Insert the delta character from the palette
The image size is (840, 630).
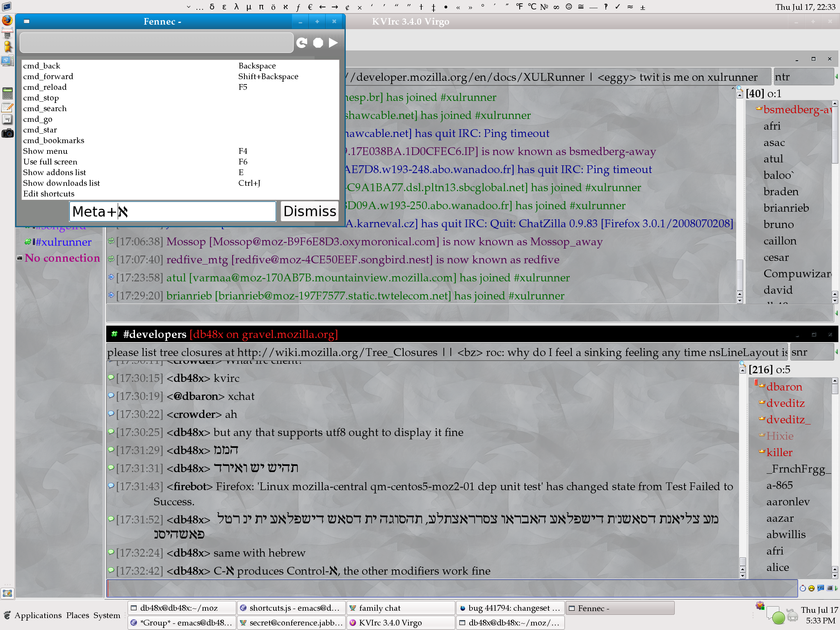point(212,7)
